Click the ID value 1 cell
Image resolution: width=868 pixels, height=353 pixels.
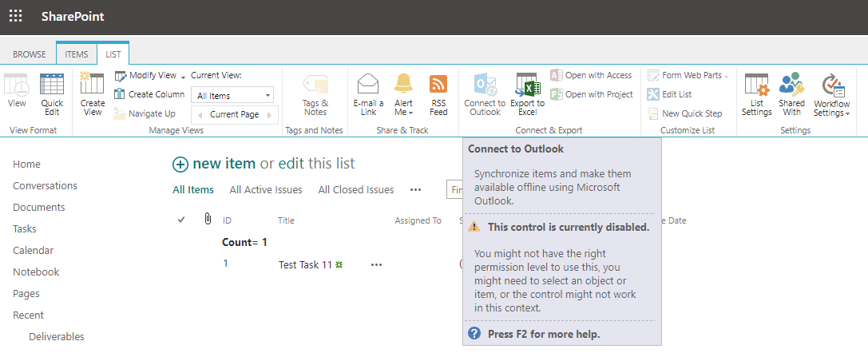(225, 264)
